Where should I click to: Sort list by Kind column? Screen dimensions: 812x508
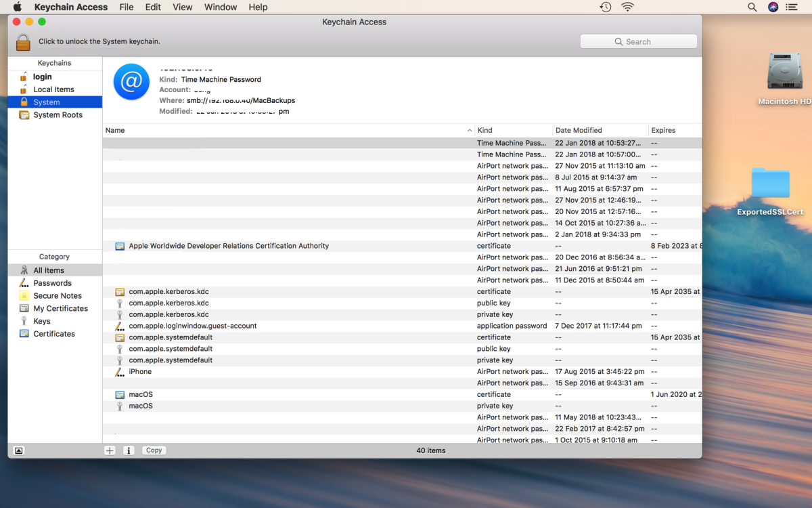click(x=514, y=130)
